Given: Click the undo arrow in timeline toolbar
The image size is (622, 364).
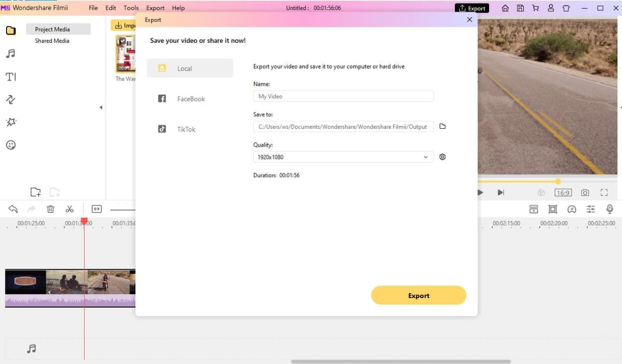Looking at the screenshot, I should [x=13, y=209].
